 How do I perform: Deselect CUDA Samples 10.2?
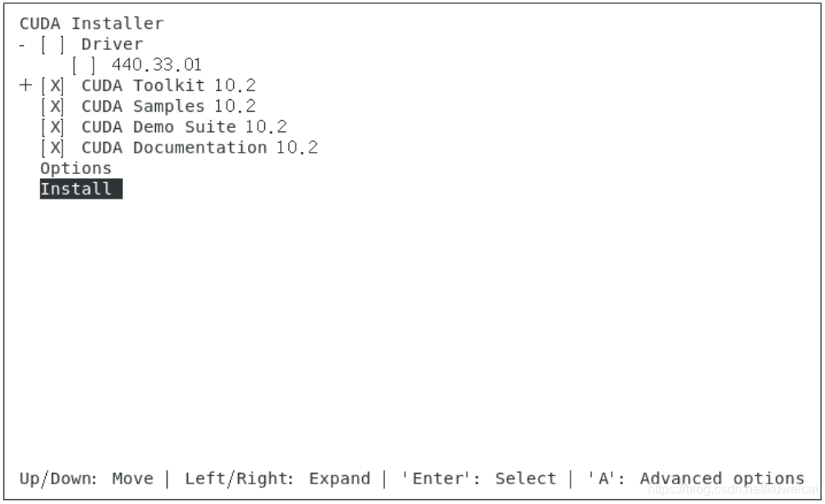[53, 106]
